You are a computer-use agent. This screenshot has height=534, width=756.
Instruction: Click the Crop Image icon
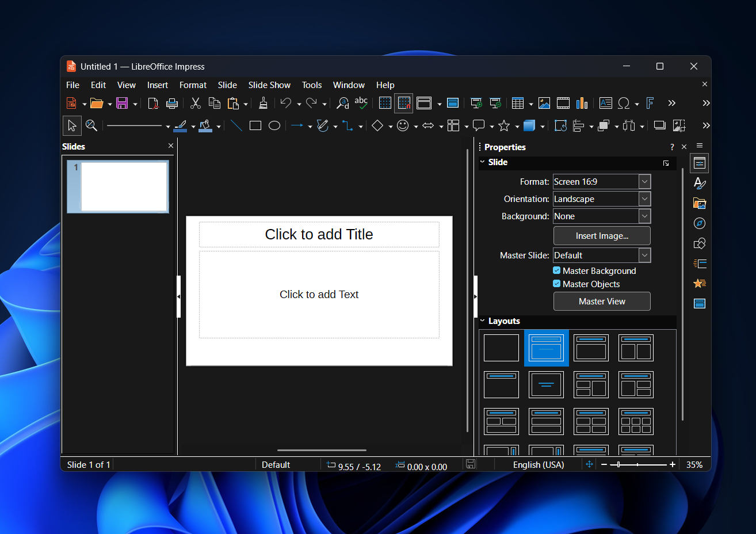pyautogui.click(x=679, y=125)
